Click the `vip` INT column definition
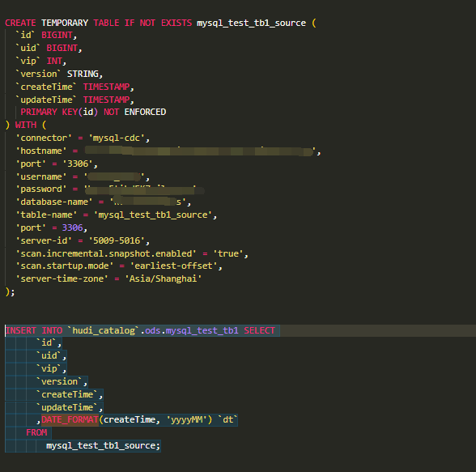This screenshot has width=476, height=472. point(41,61)
